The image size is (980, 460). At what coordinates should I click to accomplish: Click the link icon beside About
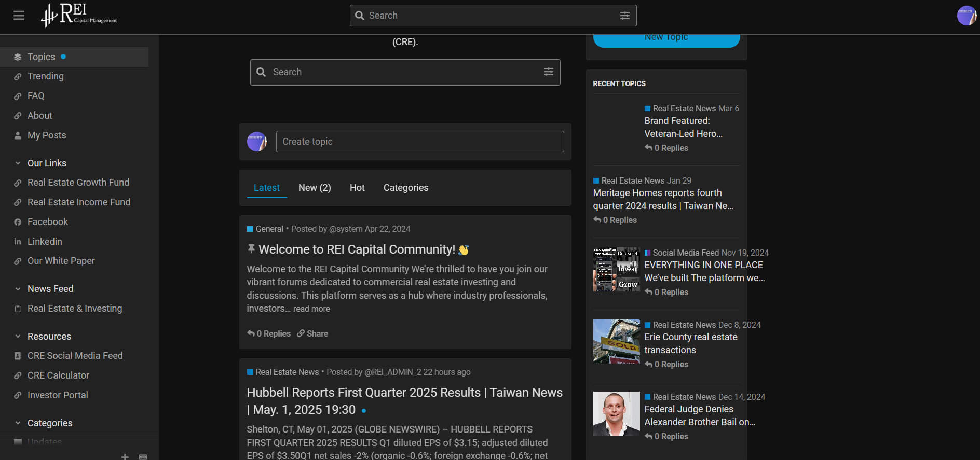tap(18, 116)
